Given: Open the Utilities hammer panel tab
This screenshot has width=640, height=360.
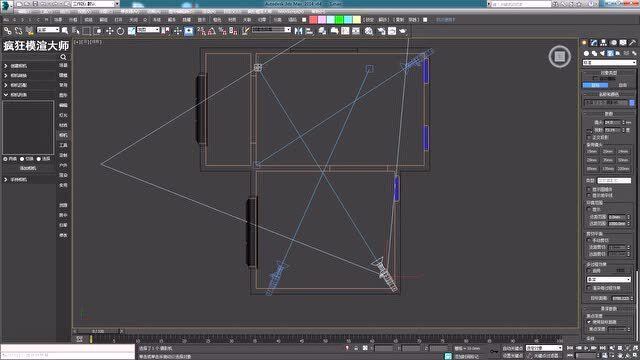Looking at the screenshot, I should pyautogui.click(x=632, y=42).
